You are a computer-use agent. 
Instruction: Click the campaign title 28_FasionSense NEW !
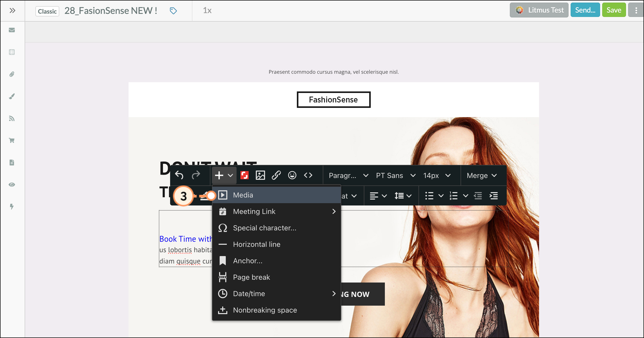(x=111, y=11)
